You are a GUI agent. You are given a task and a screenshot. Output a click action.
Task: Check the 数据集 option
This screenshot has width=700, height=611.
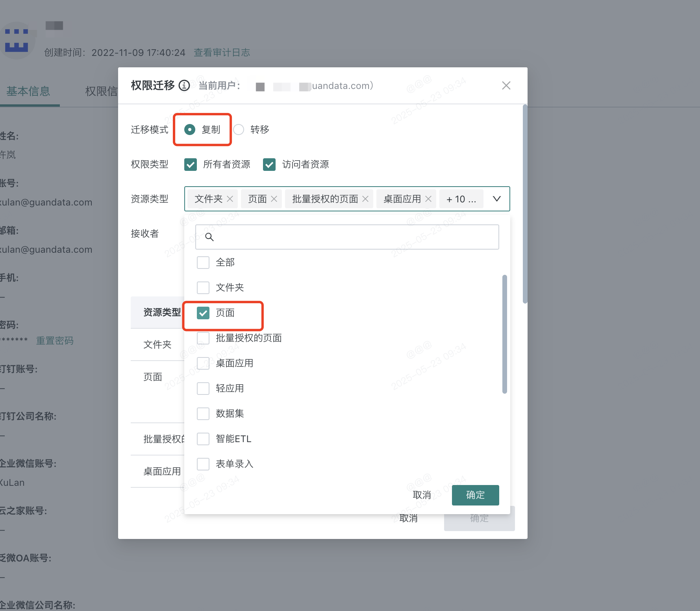coord(203,414)
